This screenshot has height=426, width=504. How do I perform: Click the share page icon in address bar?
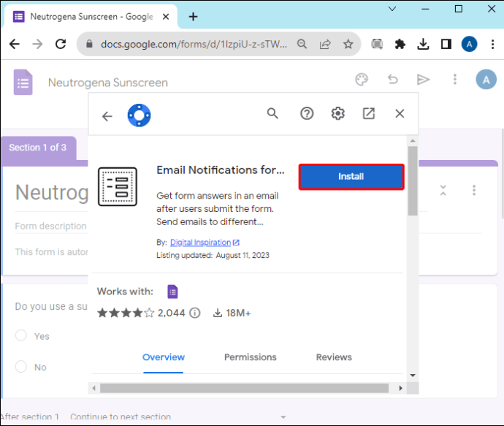point(325,44)
